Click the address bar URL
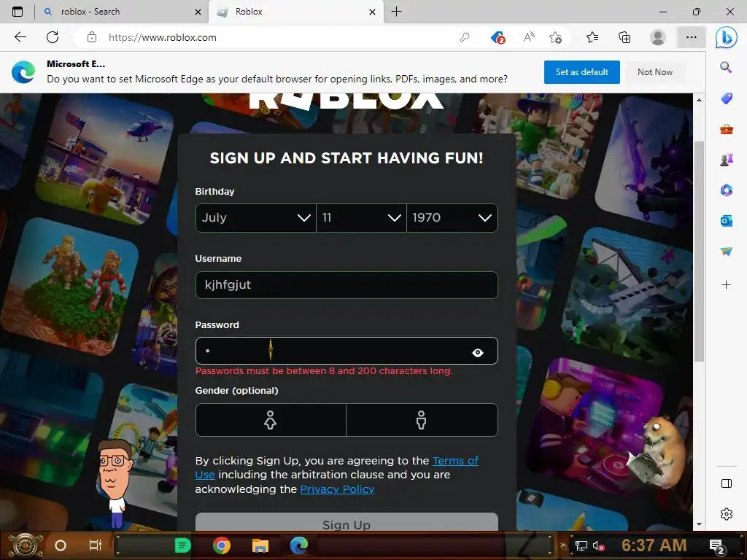The height and width of the screenshot is (560, 747). [x=163, y=37]
